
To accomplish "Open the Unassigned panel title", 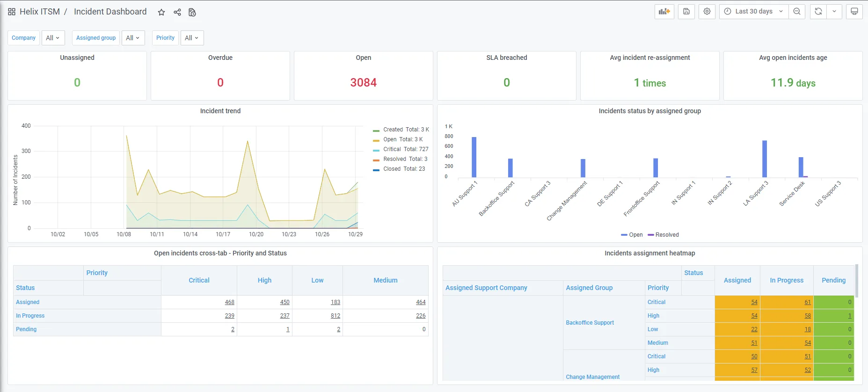I will coord(77,58).
